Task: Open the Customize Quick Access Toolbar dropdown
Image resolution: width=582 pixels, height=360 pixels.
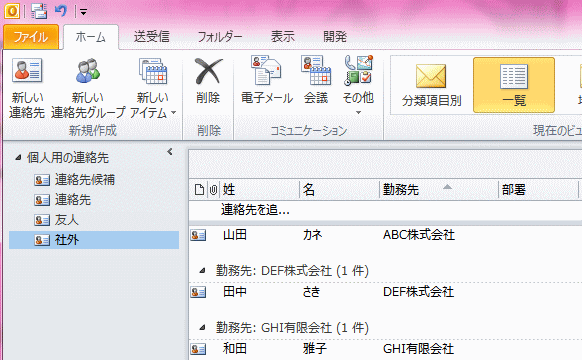Action: click(x=84, y=12)
